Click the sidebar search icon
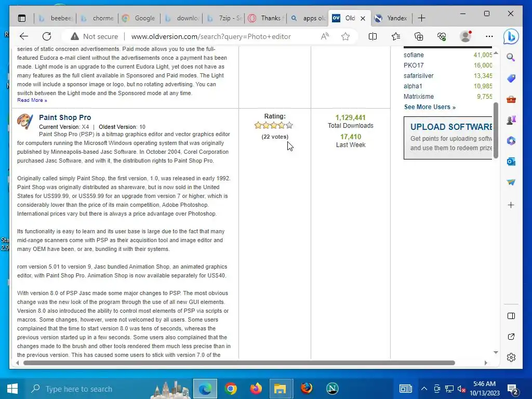This screenshot has width=532, height=399. click(511, 57)
